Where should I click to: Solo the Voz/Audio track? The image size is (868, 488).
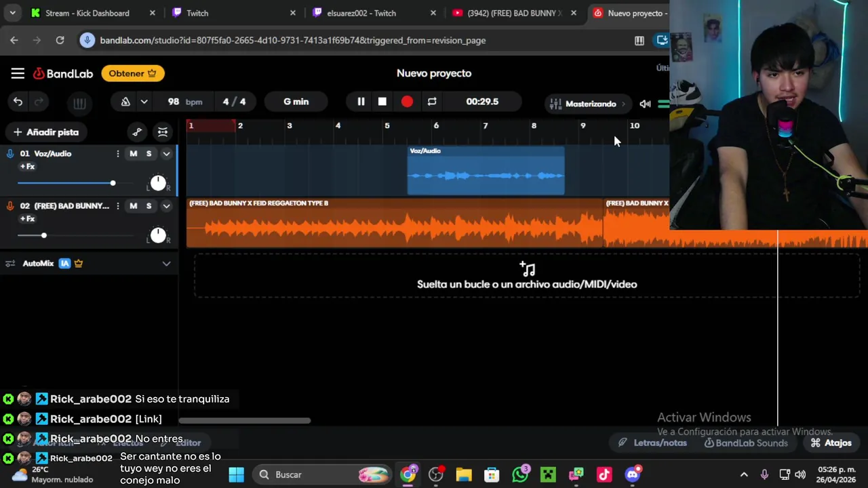149,154
